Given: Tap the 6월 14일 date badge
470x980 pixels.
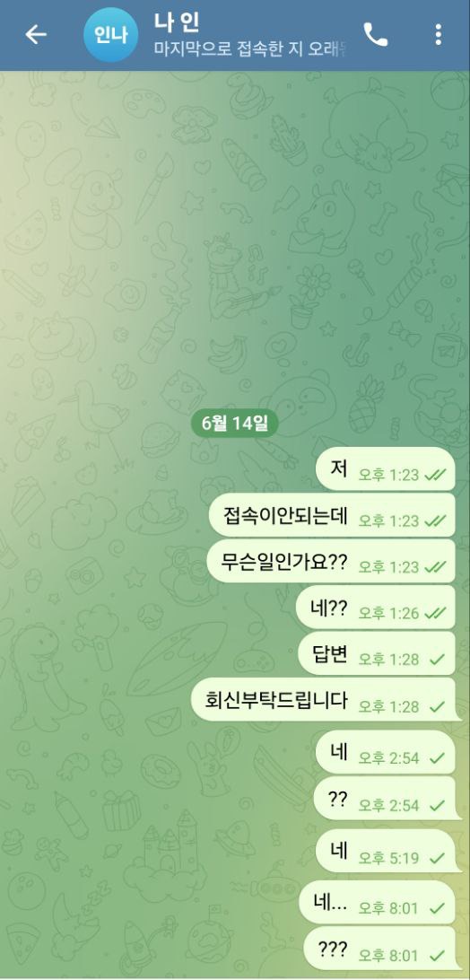Looking at the screenshot, I should [234, 423].
